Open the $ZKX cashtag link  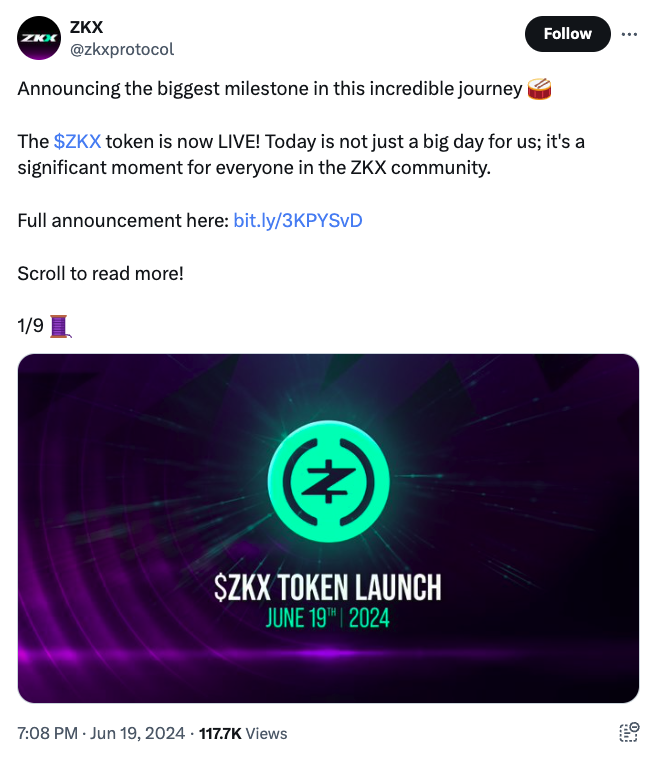click(x=77, y=142)
